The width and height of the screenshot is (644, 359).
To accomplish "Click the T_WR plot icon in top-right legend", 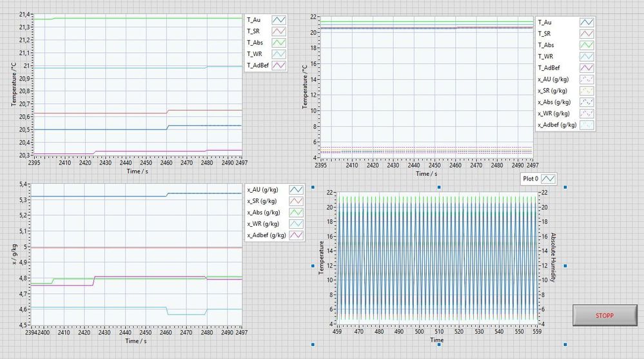I will (x=587, y=56).
